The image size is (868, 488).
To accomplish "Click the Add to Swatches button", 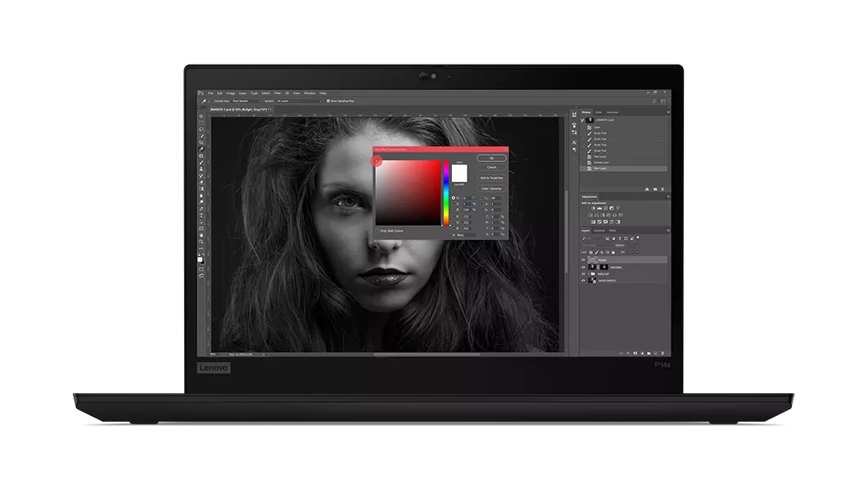I will 491,178.
